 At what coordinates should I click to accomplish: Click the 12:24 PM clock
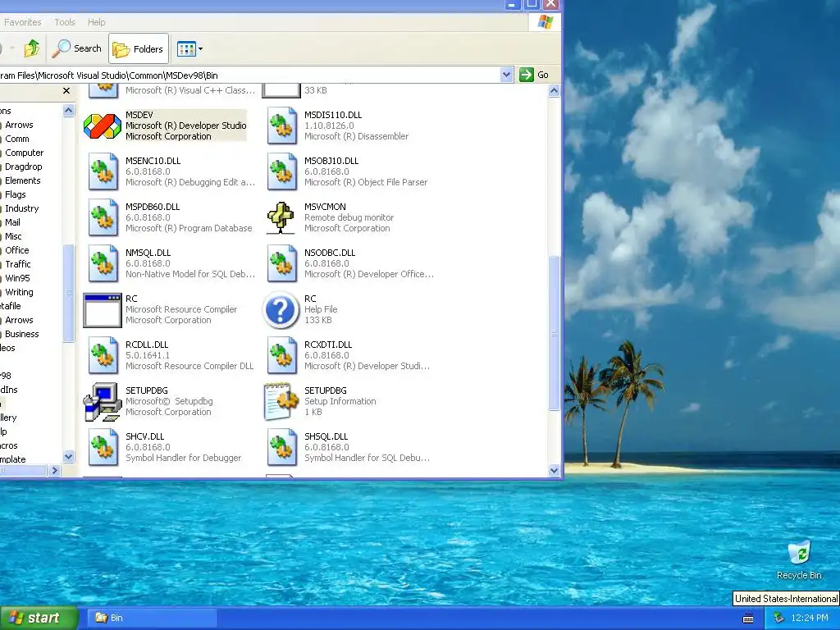point(810,619)
